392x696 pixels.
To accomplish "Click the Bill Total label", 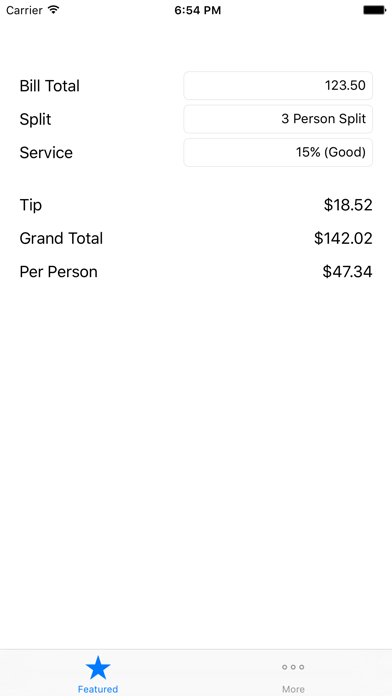I will click(x=49, y=86).
